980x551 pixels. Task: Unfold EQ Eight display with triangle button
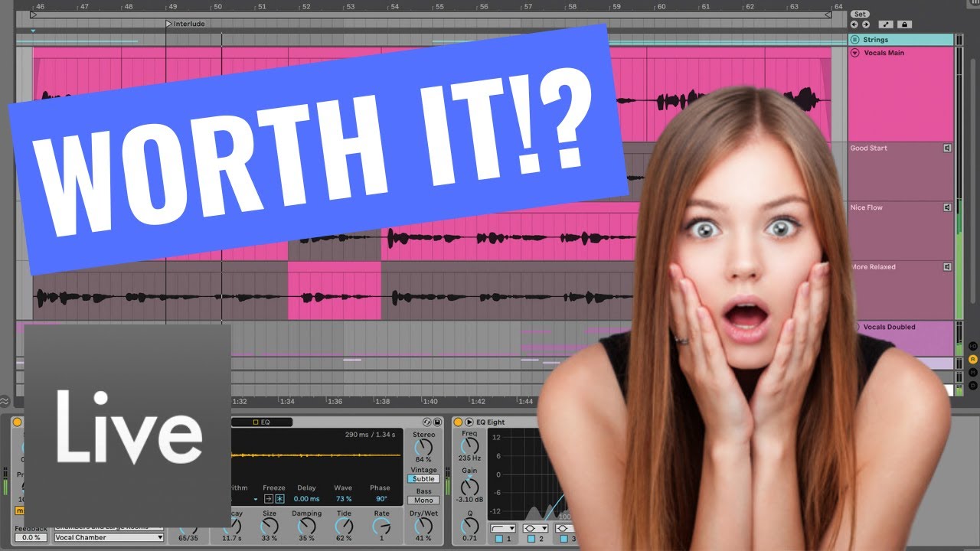[x=469, y=422]
